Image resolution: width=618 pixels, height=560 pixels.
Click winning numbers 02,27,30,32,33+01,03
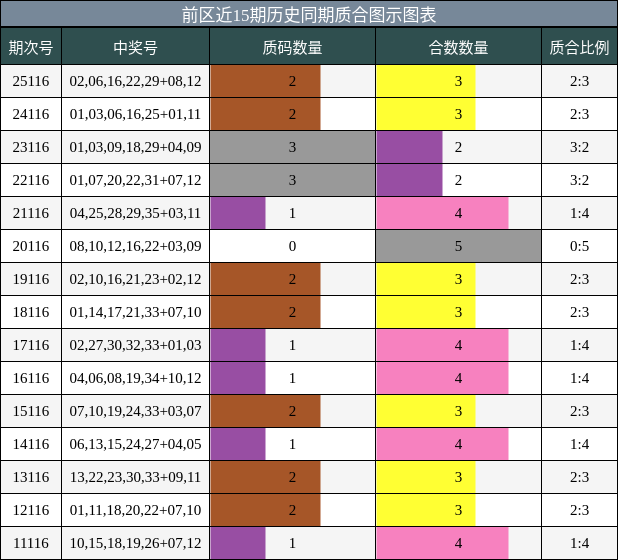tap(135, 345)
